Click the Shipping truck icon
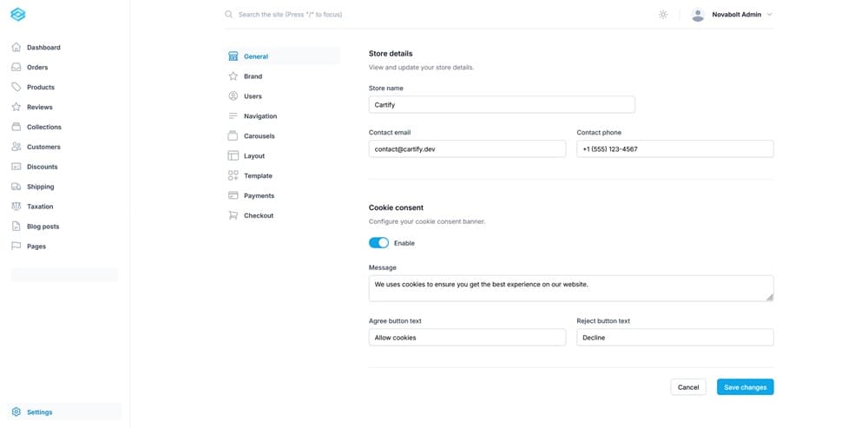The height and width of the screenshot is (428, 868). tap(16, 187)
